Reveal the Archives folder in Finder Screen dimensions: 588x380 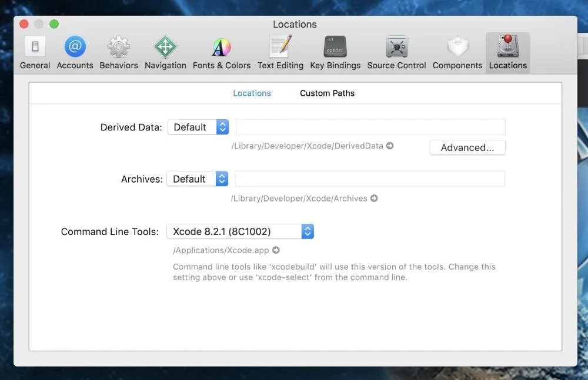pyautogui.click(x=375, y=198)
